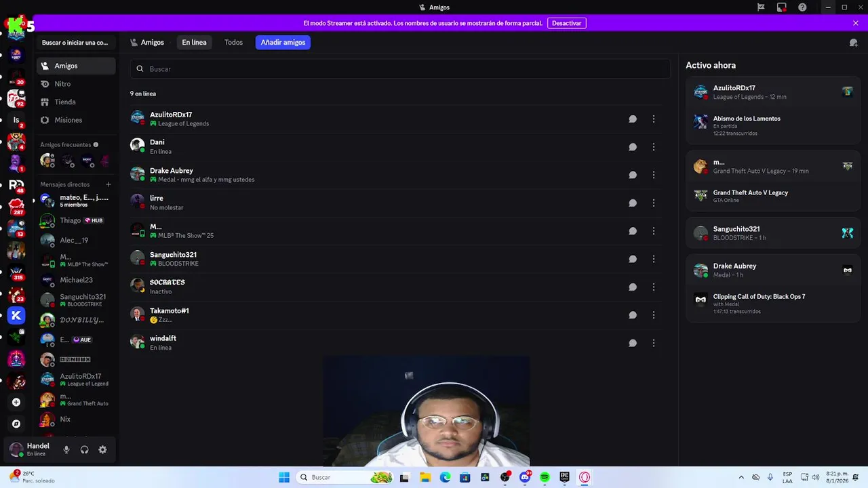Click 'Buscar o iniciar una conversación' box

pos(75,43)
